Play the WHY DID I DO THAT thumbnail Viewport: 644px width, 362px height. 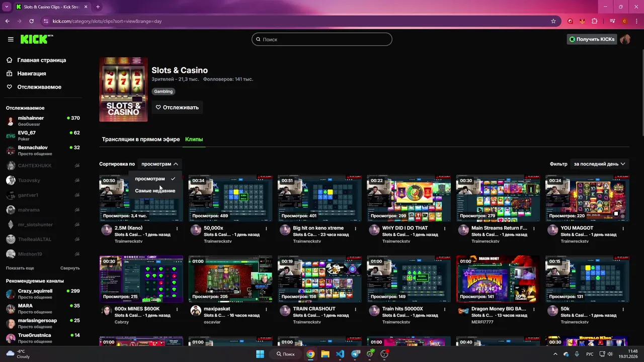[409, 198]
